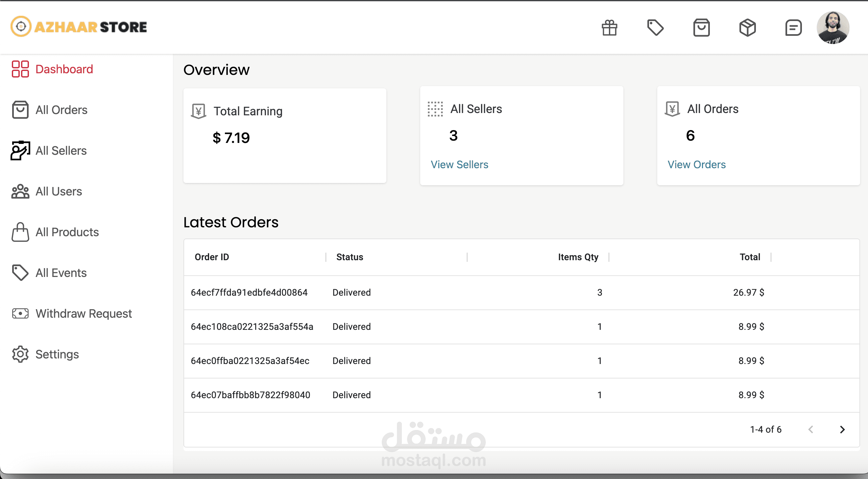Click the Settings gear icon in sidebar
This screenshot has height=479, width=868.
click(x=20, y=354)
